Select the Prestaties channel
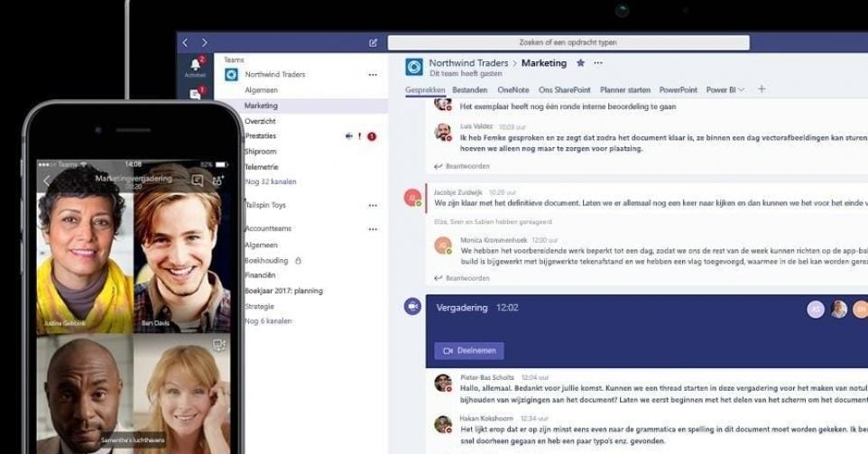Image resolution: width=868 pixels, height=454 pixels. pos(261,136)
